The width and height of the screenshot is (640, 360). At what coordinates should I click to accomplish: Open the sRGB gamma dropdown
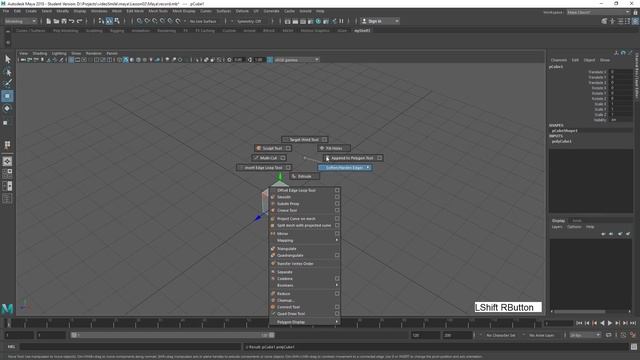tap(296, 60)
